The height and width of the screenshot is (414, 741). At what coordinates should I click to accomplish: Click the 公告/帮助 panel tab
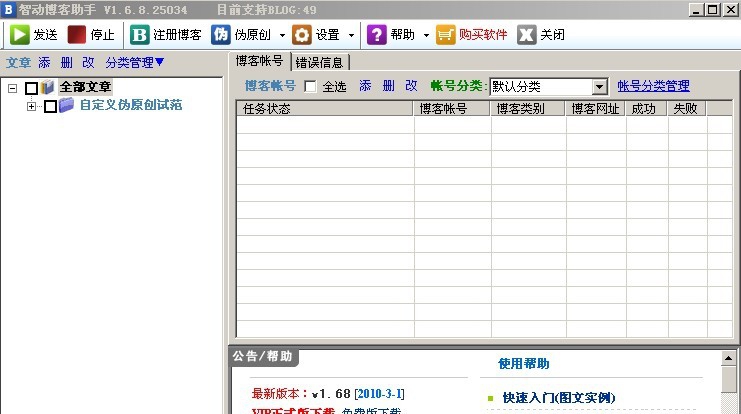[x=263, y=356]
